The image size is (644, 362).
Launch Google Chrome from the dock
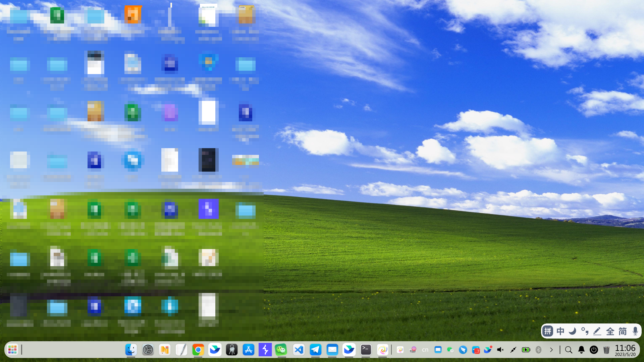coord(198,350)
